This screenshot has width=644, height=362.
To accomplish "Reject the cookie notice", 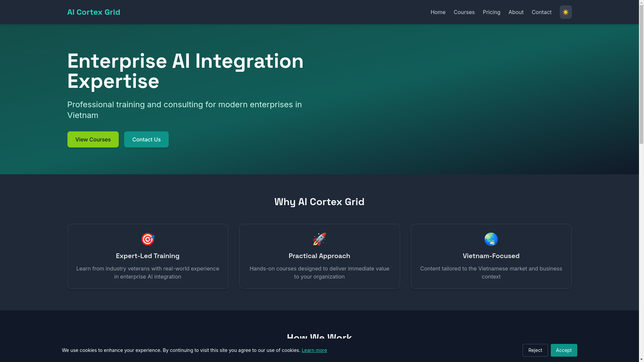I will (x=535, y=350).
